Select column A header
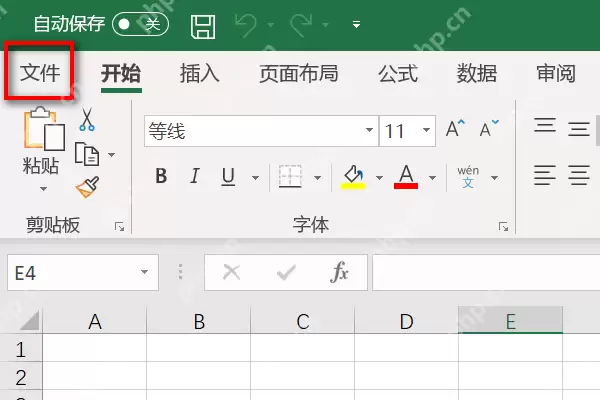 95,321
